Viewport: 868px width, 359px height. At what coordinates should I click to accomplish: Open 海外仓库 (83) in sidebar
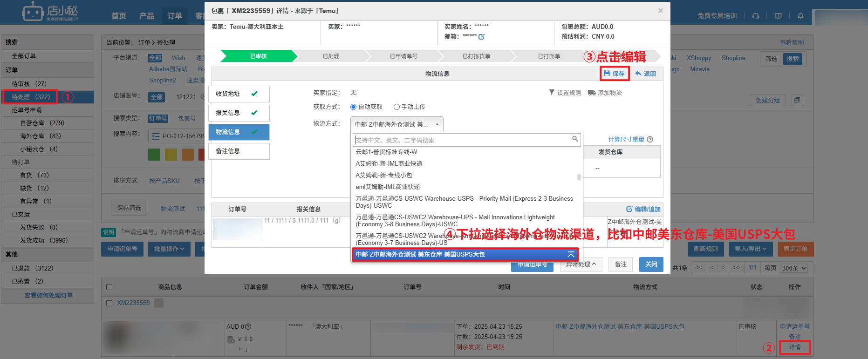40,136
